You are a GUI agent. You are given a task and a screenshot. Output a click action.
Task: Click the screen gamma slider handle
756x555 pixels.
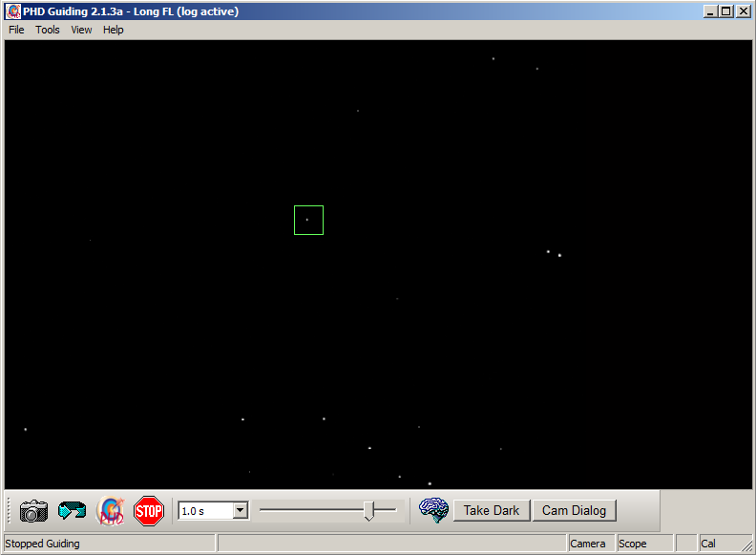369,511
